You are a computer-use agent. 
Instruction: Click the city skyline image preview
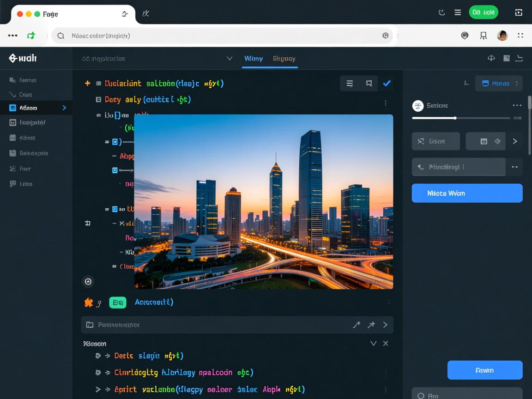264,202
